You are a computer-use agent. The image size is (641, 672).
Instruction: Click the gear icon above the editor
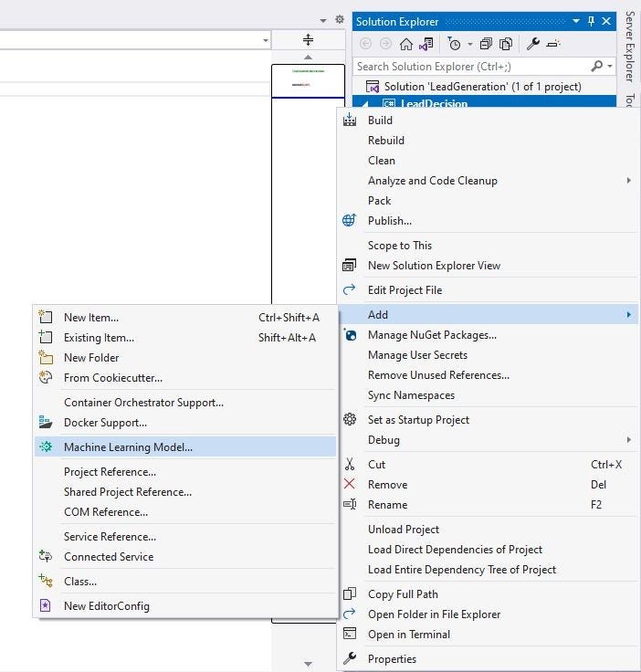(340, 19)
